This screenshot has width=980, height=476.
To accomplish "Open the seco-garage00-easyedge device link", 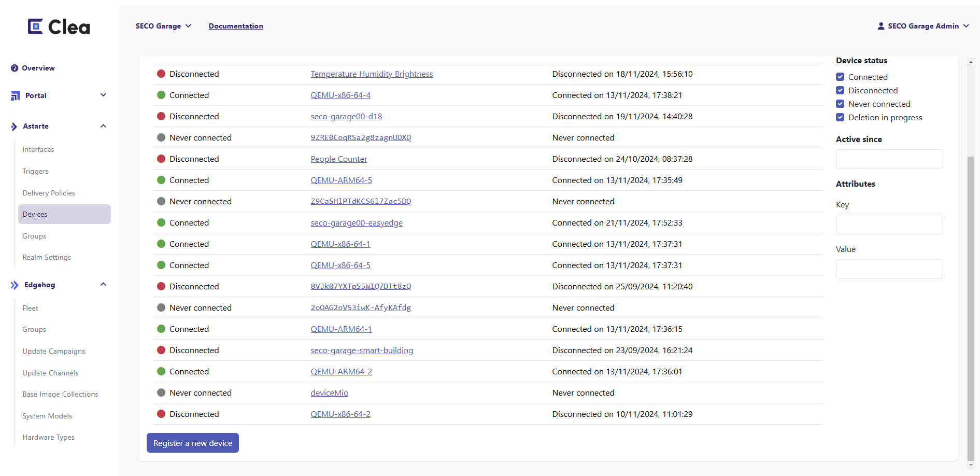I will pos(357,223).
